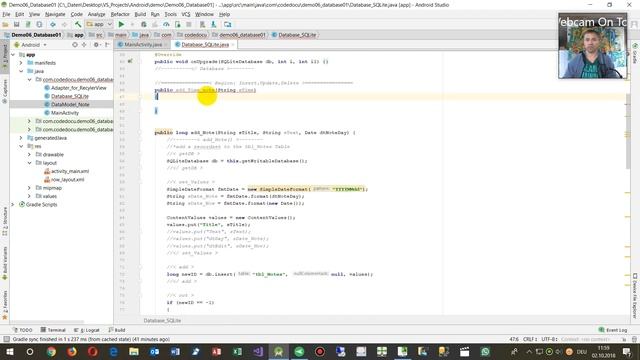Click the Debug app bug icon
Screen dimensions: 640x360
(x=144, y=24)
